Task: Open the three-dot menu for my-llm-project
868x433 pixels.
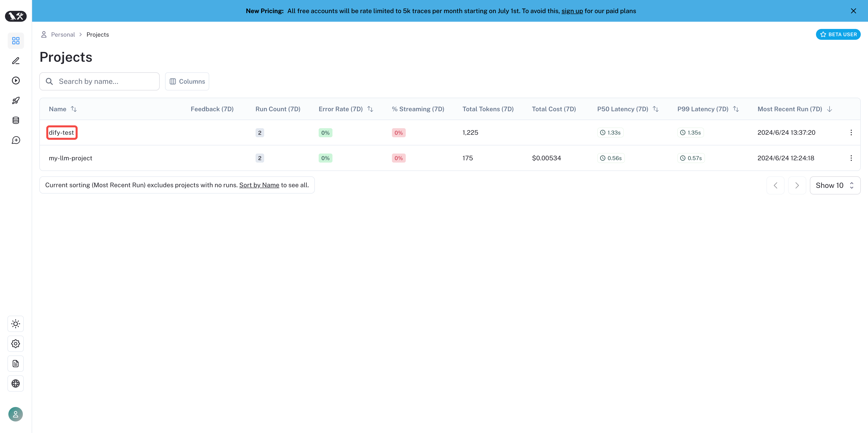Action: coord(851,158)
